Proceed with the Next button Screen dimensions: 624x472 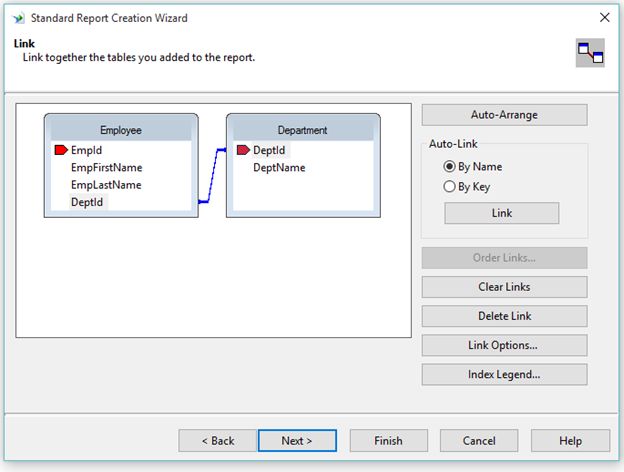(297, 441)
